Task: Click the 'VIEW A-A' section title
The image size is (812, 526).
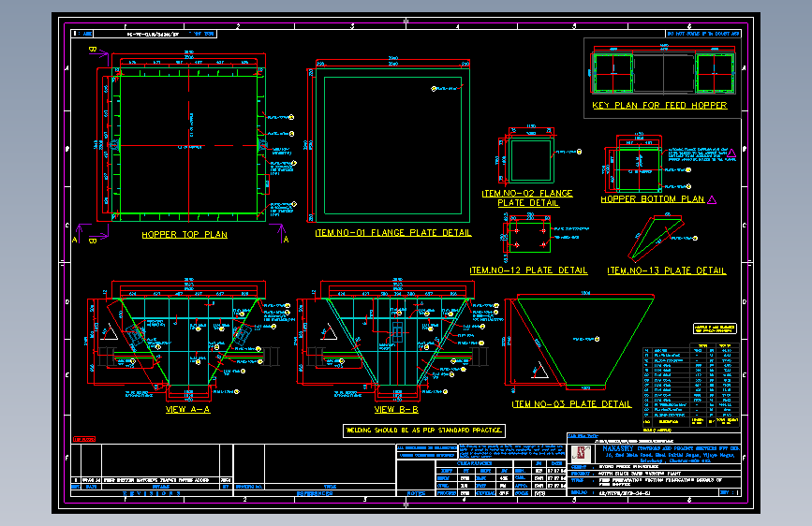Action: (187, 410)
